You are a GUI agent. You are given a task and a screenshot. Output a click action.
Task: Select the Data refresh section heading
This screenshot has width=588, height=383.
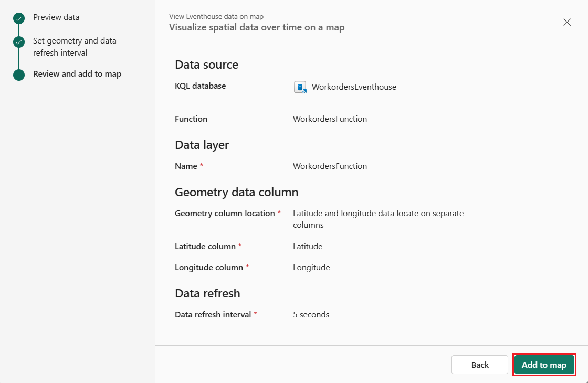pyautogui.click(x=207, y=293)
